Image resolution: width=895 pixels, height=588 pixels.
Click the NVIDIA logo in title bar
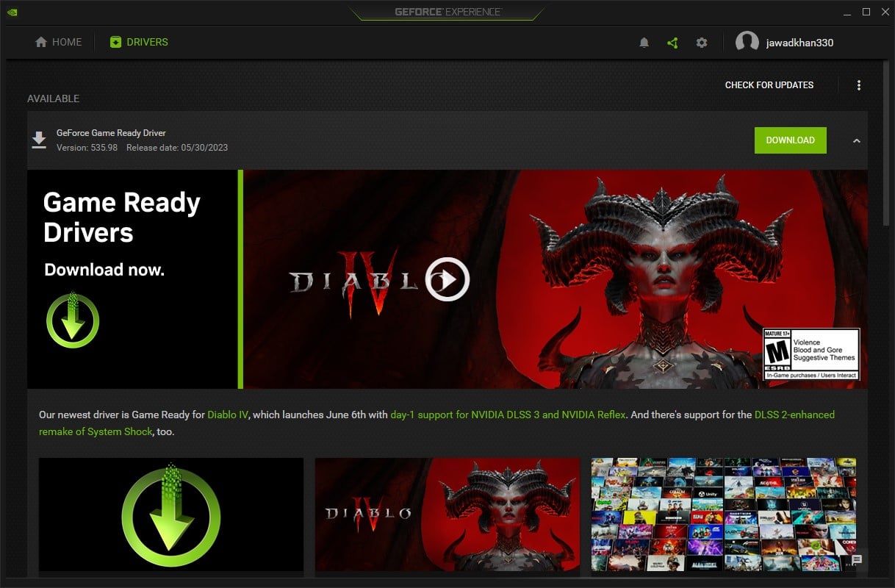pos(12,12)
